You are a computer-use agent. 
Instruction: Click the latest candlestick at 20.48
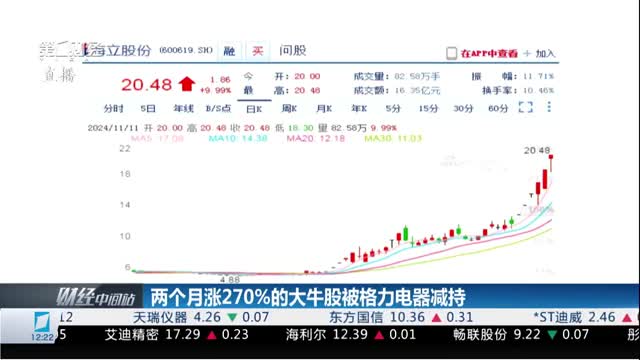pyautogui.click(x=551, y=163)
